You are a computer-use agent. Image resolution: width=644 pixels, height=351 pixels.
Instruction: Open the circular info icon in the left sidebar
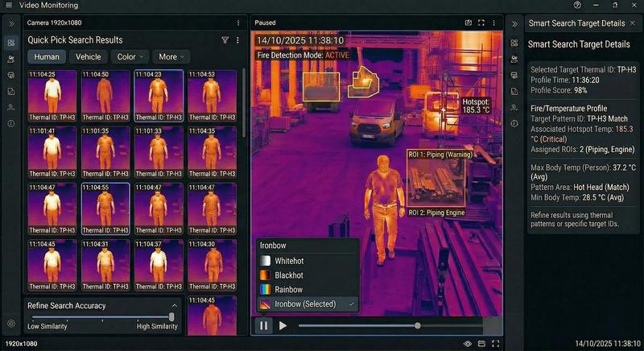point(11,123)
